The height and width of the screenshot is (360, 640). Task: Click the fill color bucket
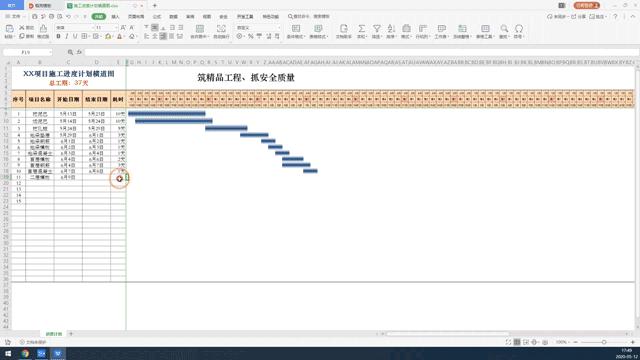[x=108, y=36]
